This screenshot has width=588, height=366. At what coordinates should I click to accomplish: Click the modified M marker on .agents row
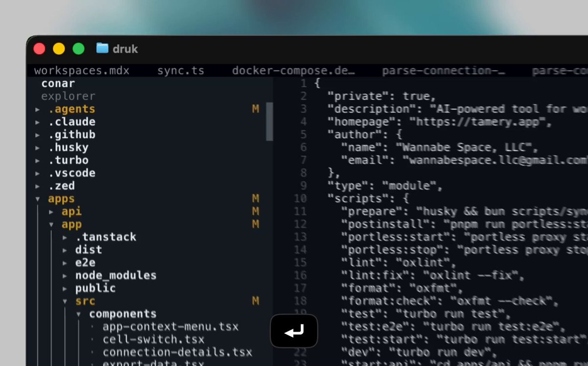click(255, 109)
